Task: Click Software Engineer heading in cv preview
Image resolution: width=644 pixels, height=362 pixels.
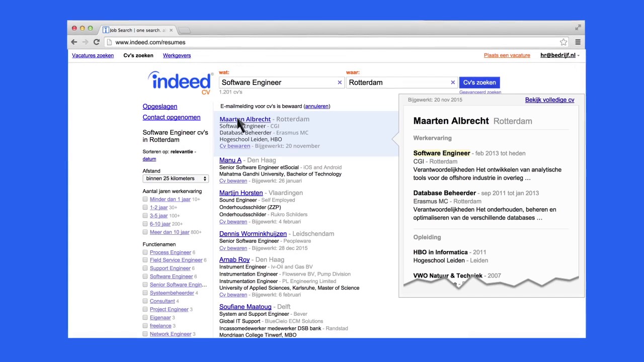Action: tap(442, 153)
